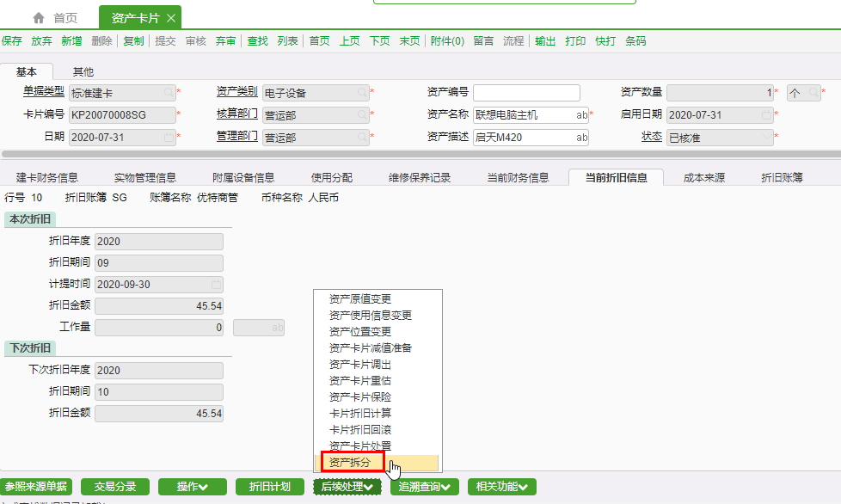Viewport: 841px width, 504px height.
Task: Expand the 后续处理 dropdown button
Action: 347,487
